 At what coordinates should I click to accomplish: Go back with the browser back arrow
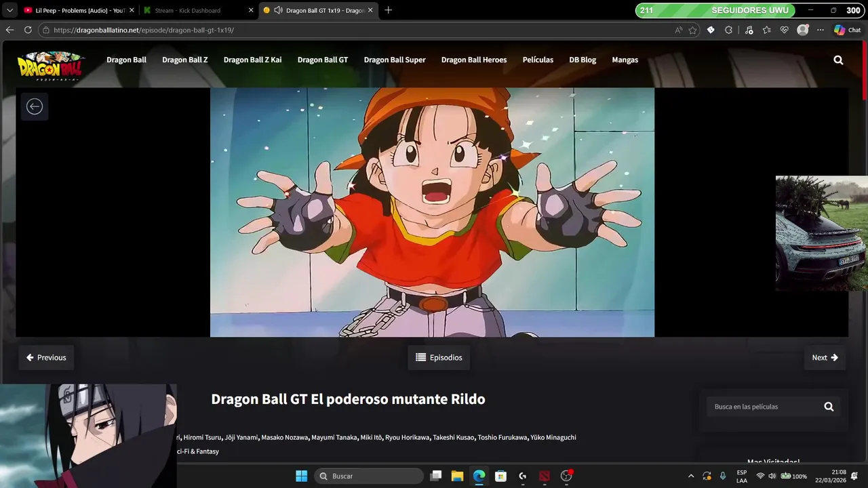tap(9, 30)
